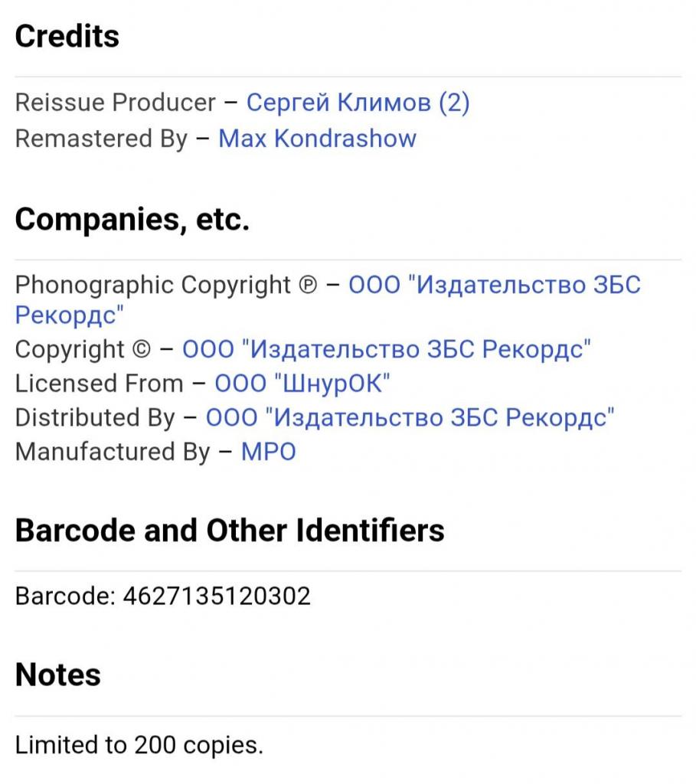
Task: Click the Manufactured By label text
Action: pyautogui.click(x=113, y=452)
